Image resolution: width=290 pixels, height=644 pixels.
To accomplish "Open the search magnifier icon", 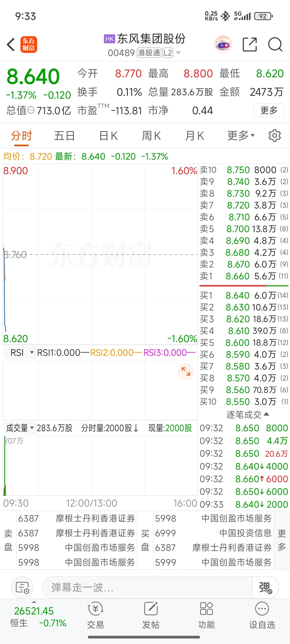I will pyautogui.click(x=275, y=45).
